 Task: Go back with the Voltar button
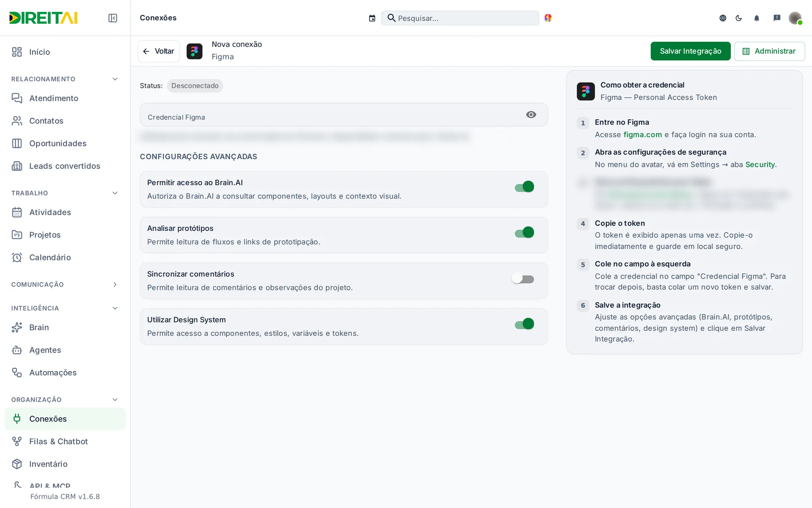point(159,51)
